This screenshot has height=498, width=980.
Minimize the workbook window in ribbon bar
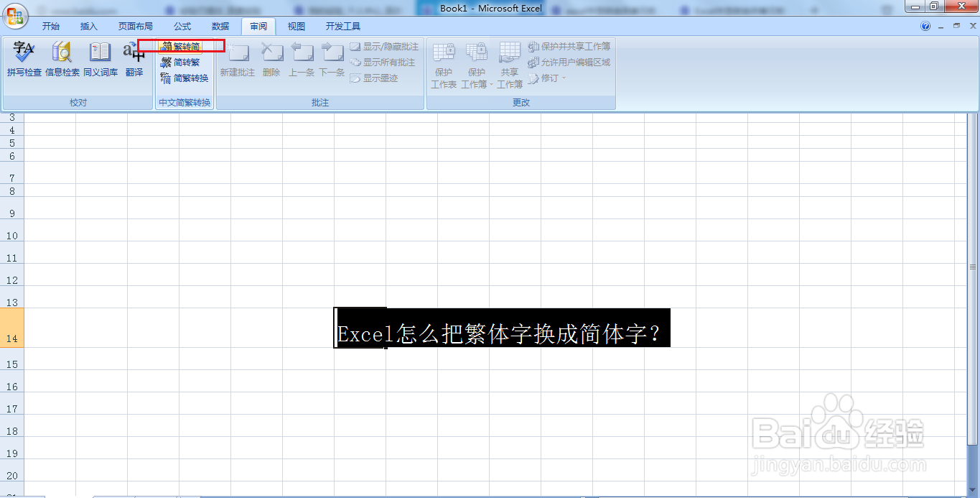click(942, 26)
